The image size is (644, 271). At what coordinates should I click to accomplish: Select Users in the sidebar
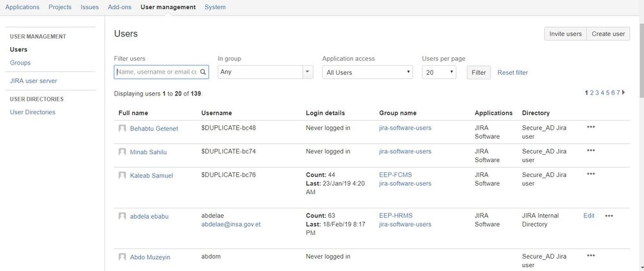tap(19, 49)
